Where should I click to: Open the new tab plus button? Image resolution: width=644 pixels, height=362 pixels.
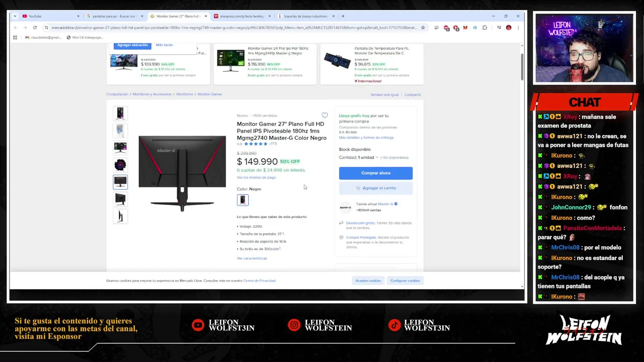343,16
